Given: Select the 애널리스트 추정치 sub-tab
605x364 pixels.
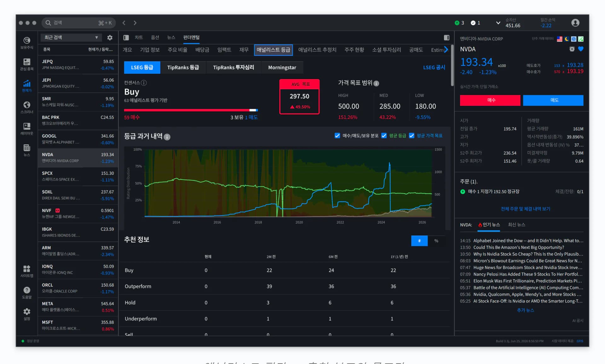Looking at the screenshot, I should (x=317, y=50).
